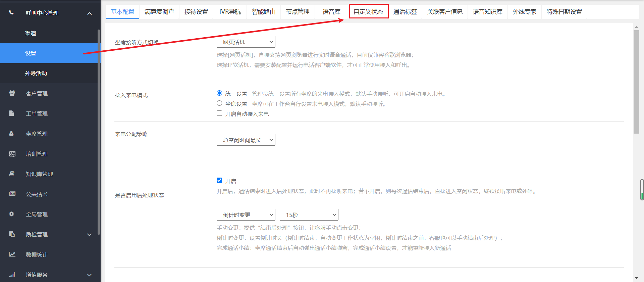Click the 客户管理 people icon
Image resolution: width=644 pixels, height=282 pixels.
click(x=12, y=93)
